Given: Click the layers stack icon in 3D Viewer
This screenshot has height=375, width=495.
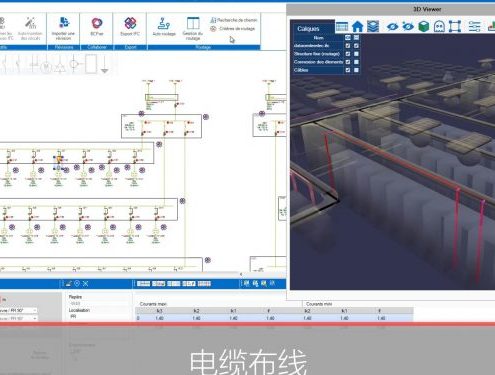Looking at the screenshot, I should 373,26.
